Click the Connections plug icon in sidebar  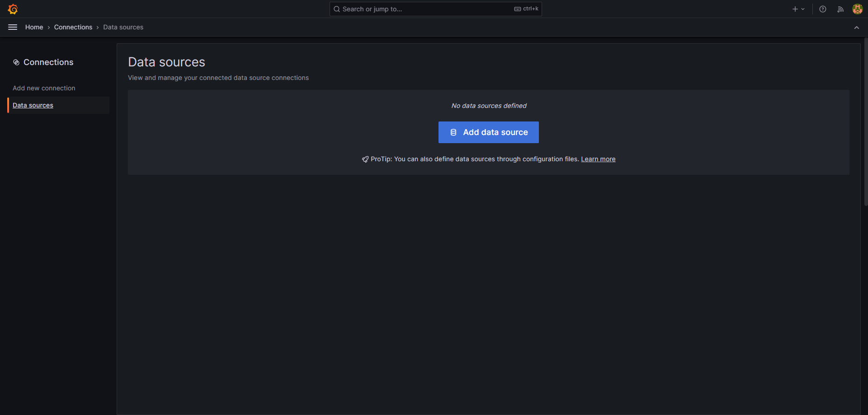pyautogui.click(x=16, y=62)
